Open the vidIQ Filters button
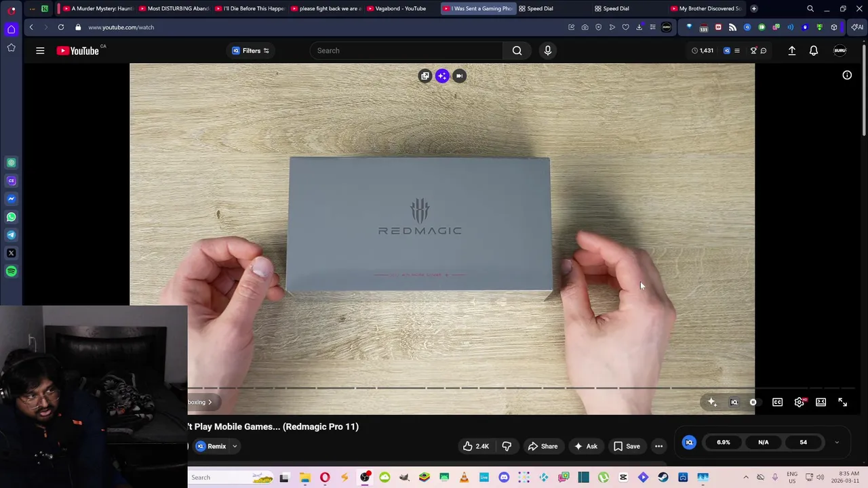Image resolution: width=868 pixels, height=488 pixels. click(x=251, y=51)
